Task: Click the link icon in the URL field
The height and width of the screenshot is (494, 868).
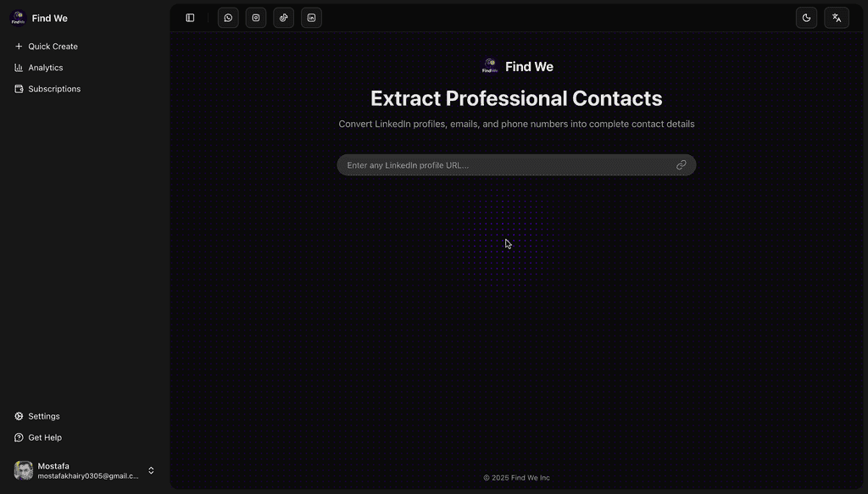Action: [681, 165]
